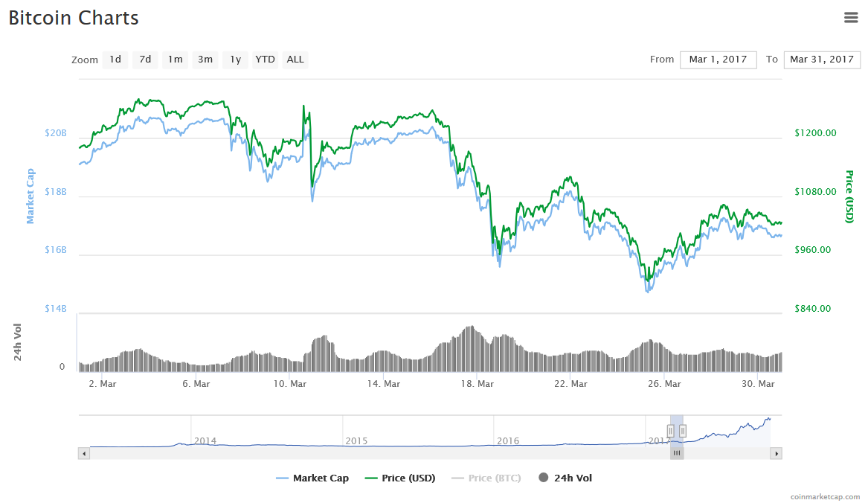
Task: Click the Bitcoin Charts title
Action: [74, 18]
